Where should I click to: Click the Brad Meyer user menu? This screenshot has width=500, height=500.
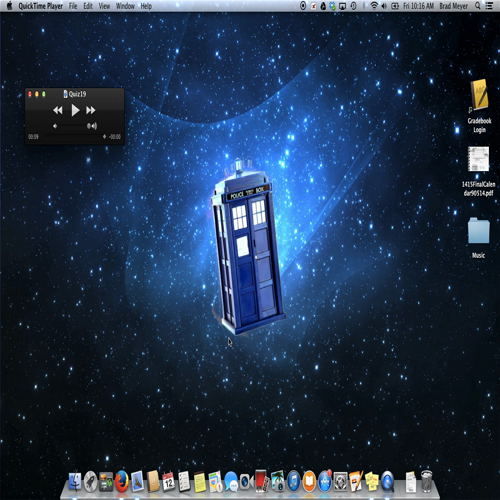click(454, 6)
